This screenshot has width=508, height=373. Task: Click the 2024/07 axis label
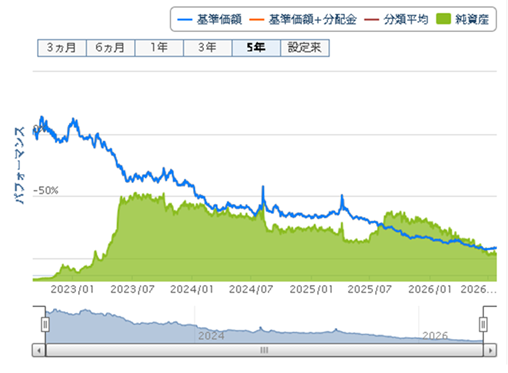(251, 289)
